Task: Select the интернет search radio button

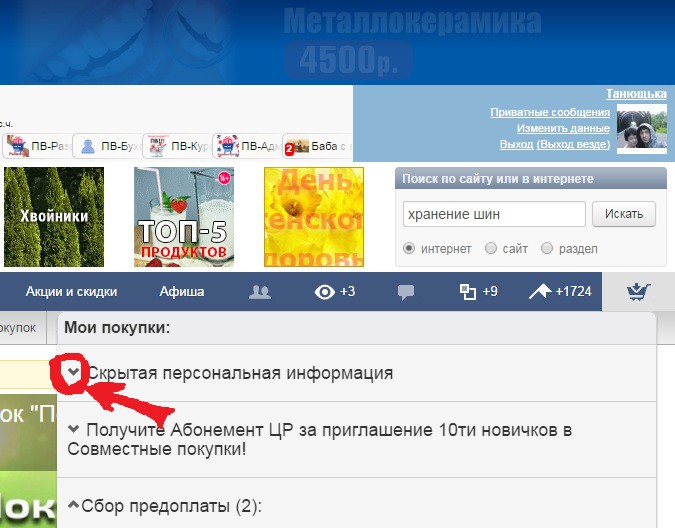Action: 409,249
